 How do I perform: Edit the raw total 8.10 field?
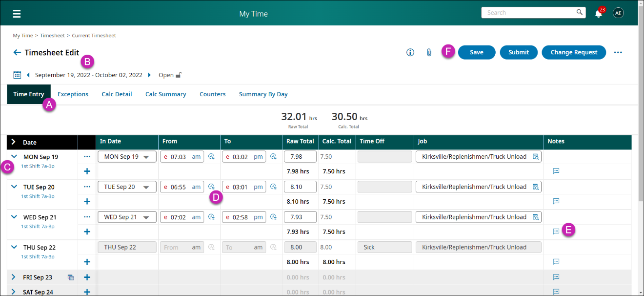coord(300,187)
